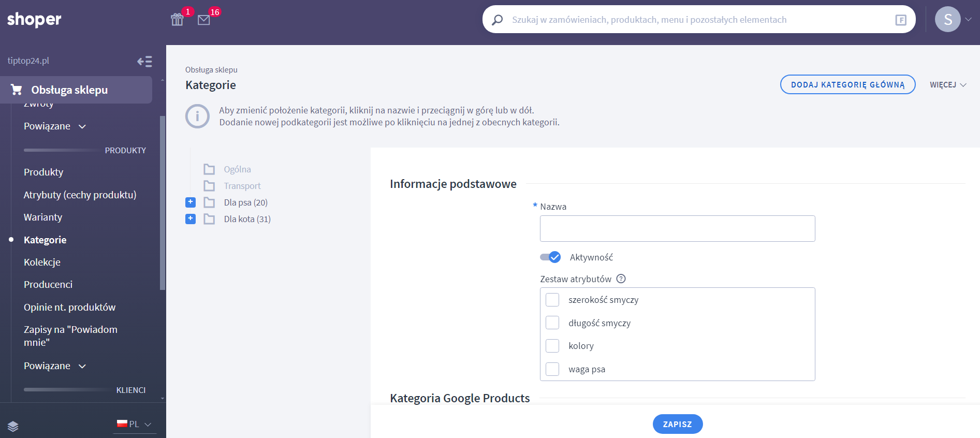The height and width of the screenshot is (438, 980).
Task: Open the messages envelope icon
Action: 204,20
